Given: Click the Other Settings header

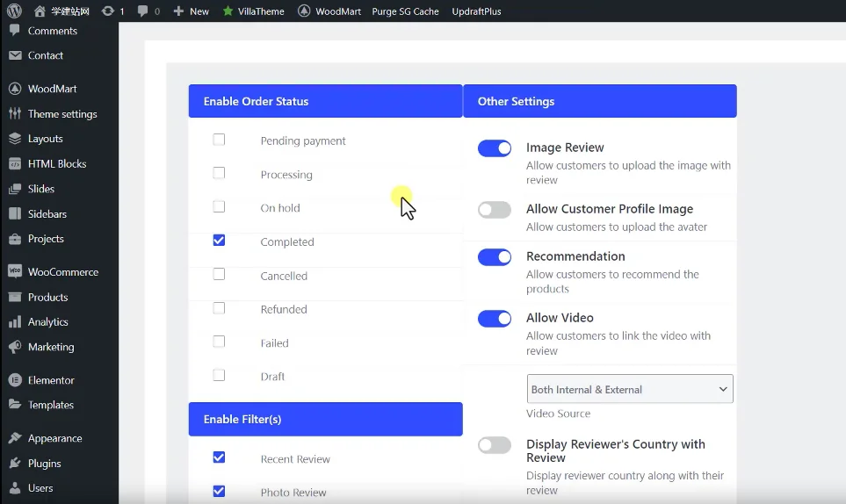Looking at the screenshot, I should click(x=600, y=101).
